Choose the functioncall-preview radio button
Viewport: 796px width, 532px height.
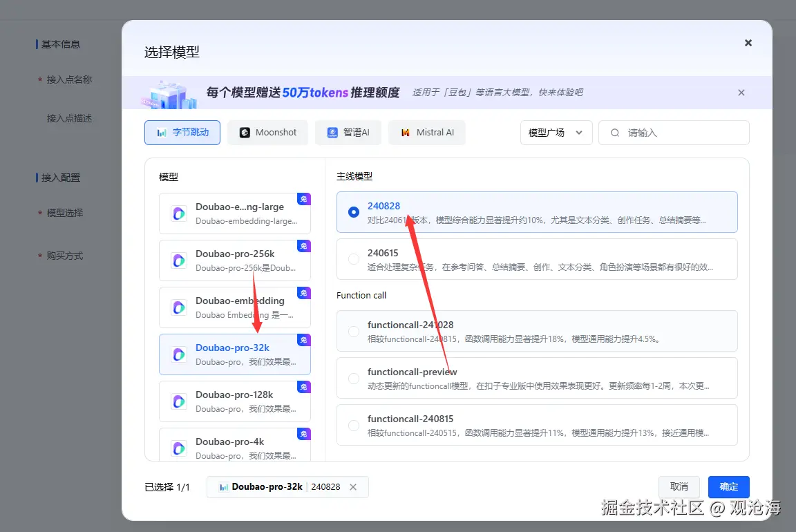(x=354, y=378)
